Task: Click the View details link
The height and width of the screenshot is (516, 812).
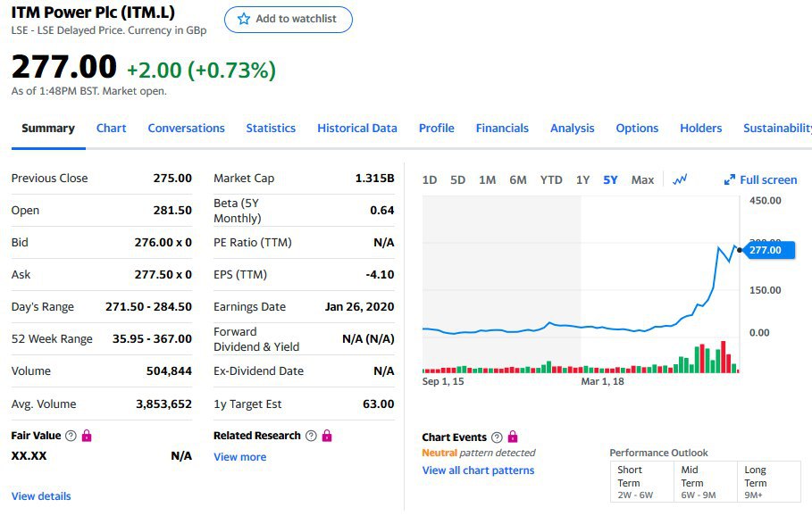Action: 41,496
